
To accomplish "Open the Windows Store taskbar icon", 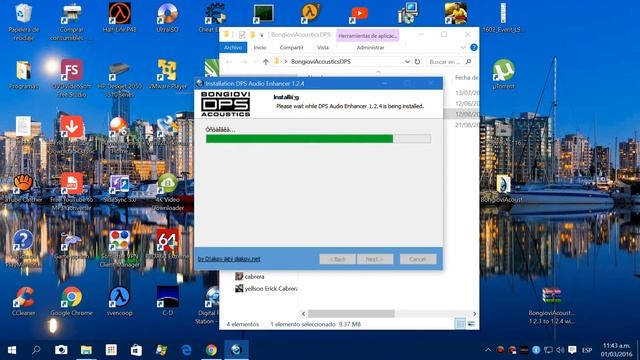I will [136, 350].
